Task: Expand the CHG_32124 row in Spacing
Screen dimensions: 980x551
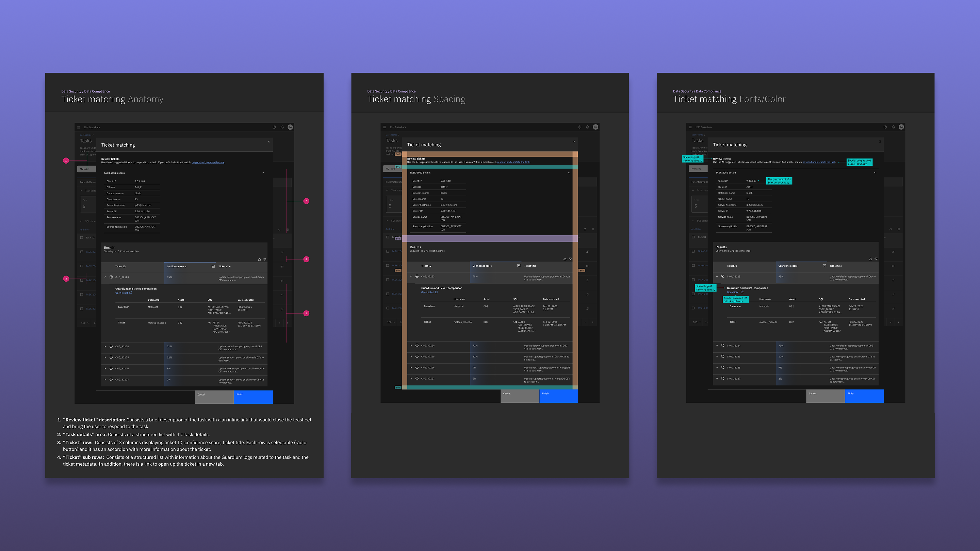Action: tap(411, 346)
